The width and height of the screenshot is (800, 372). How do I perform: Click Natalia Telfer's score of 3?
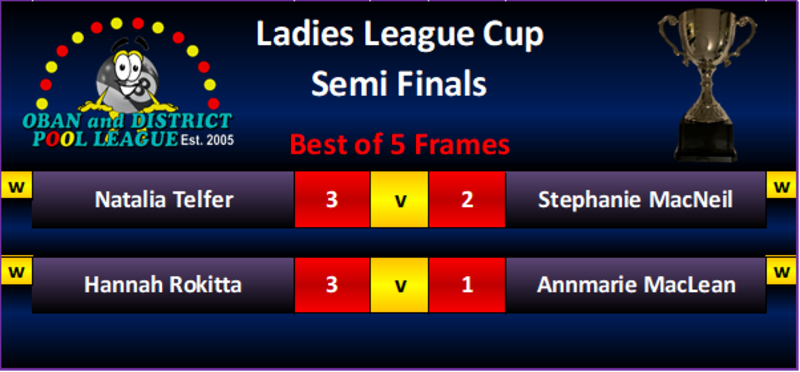point(332,200)
